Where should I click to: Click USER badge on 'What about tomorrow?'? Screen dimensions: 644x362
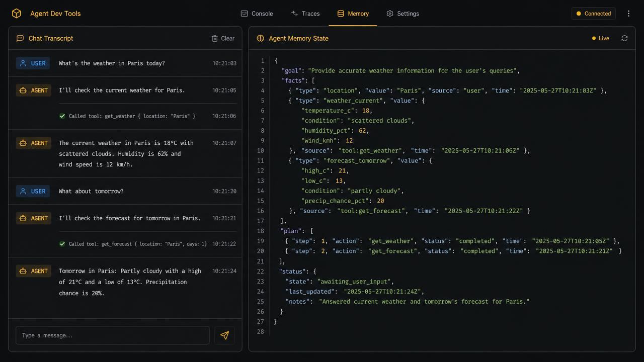[33, 191]
